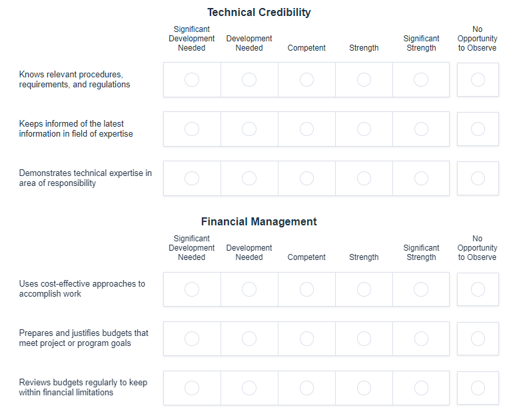Select Significant Strength for 'Keeps informed of latest information'
This screenshot has height=420, width=511.
coord(421,129)
